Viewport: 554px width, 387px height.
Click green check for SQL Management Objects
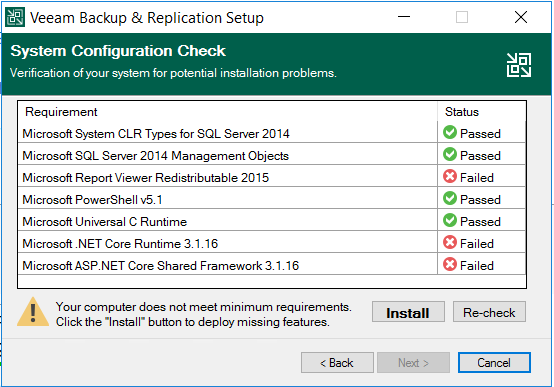pyautogui.click(x=450, y=154)
